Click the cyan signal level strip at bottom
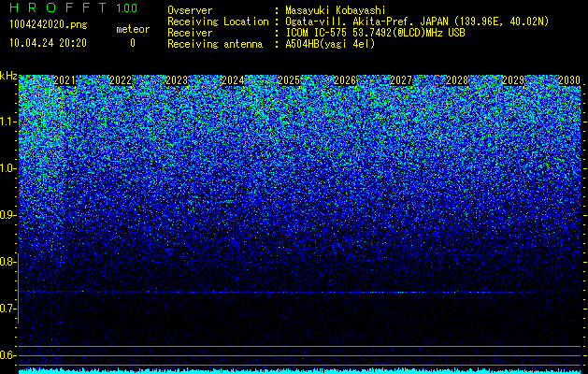 coord(300,371)
